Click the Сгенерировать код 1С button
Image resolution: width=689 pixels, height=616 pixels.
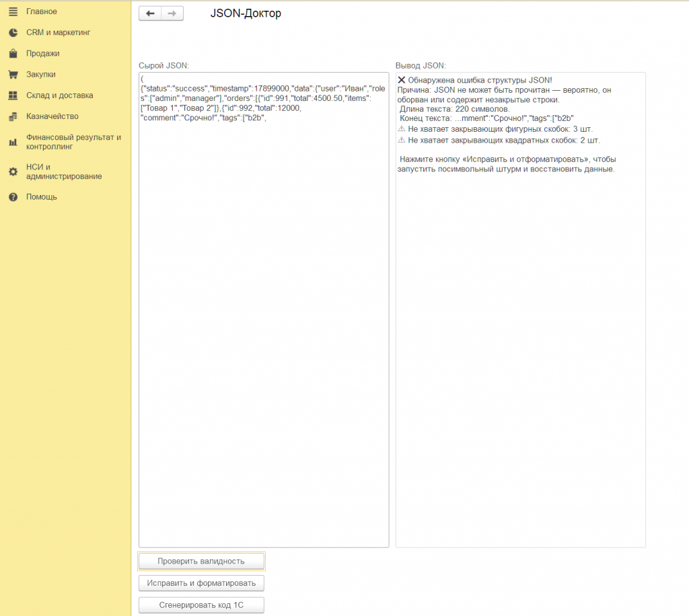coord(201,605)
